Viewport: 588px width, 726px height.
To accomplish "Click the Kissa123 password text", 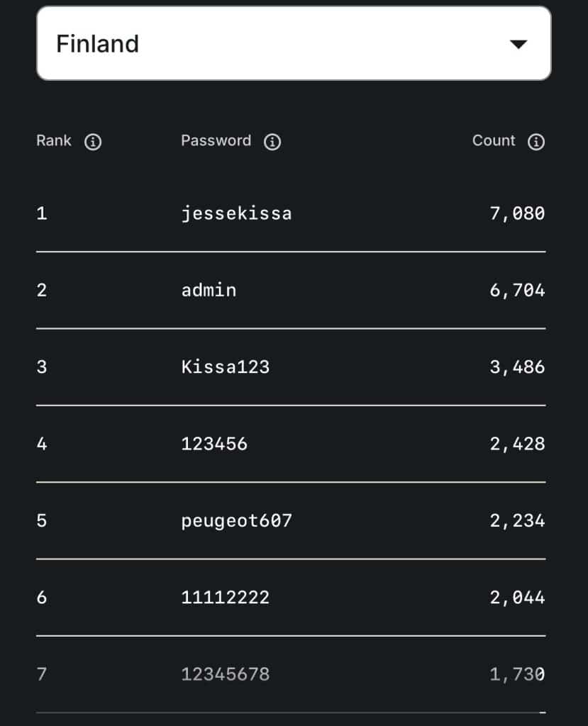I will pyautogui.click(x=226, y=367).
